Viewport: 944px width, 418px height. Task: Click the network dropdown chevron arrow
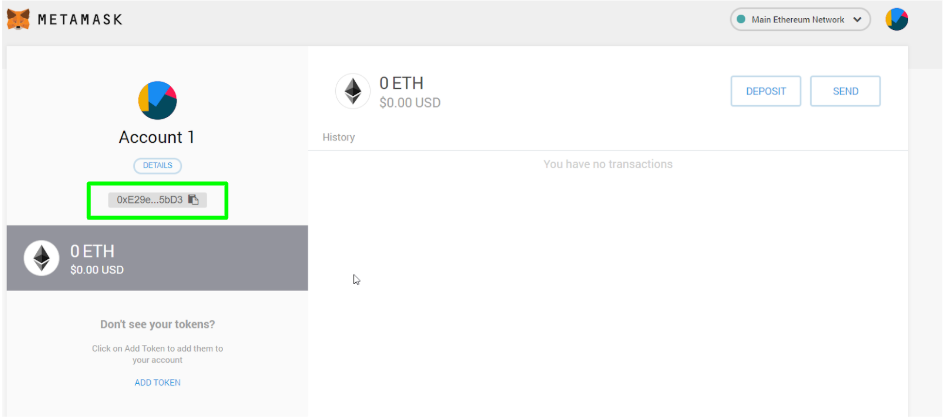[857, 20]
